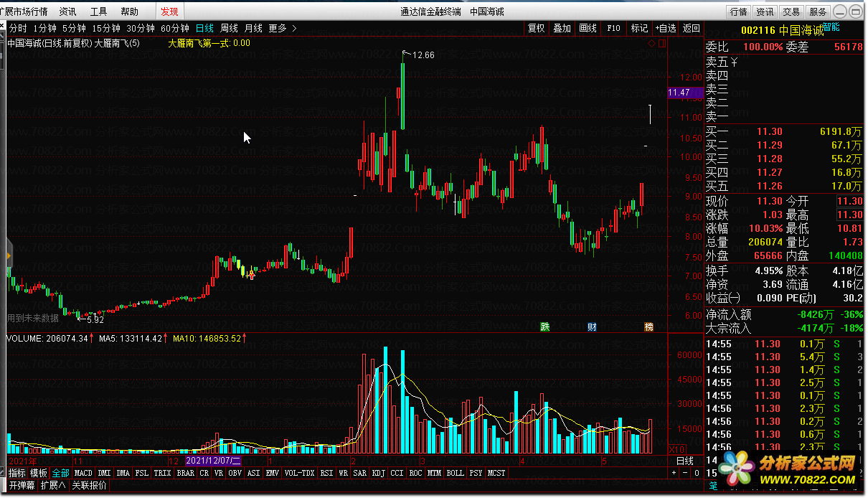Select the 模板 template tab
This screenshot has height=498, width=868.
pos(39,473)
